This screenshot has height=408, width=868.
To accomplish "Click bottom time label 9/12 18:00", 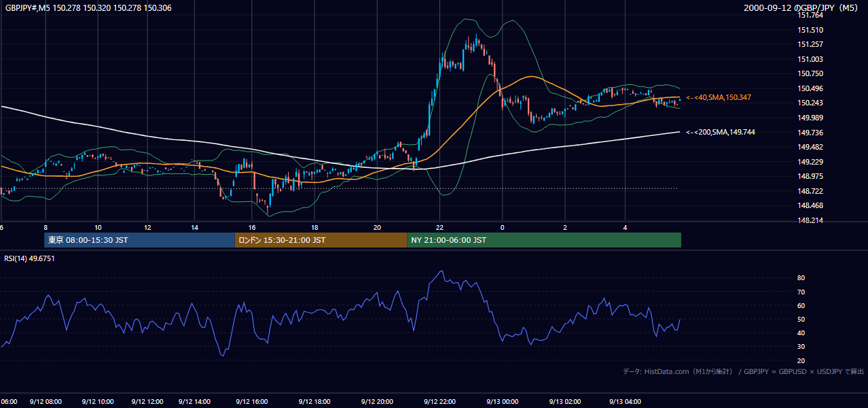I will click(314, 402).
